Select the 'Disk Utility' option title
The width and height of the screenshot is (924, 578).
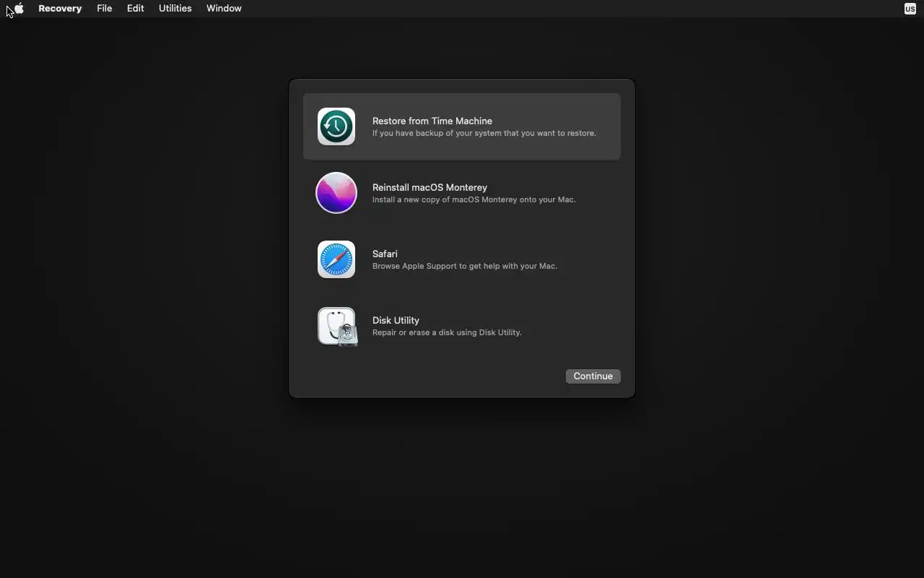396,320
